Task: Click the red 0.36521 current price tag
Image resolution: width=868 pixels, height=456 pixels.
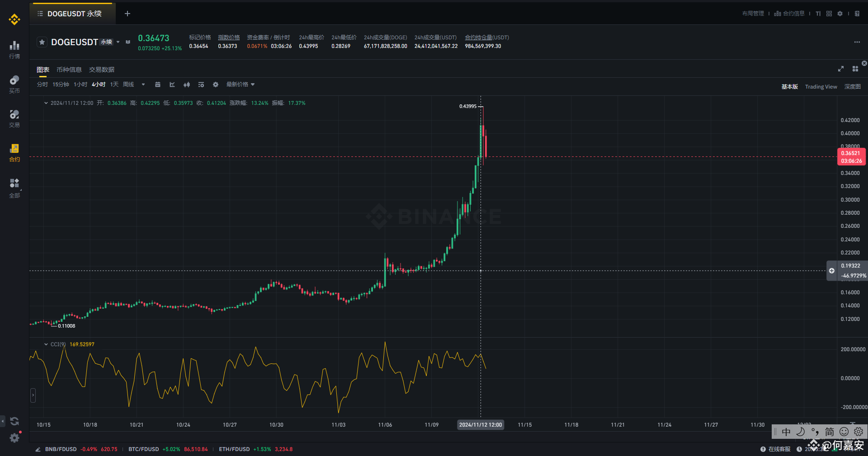Action: (852, 157)
